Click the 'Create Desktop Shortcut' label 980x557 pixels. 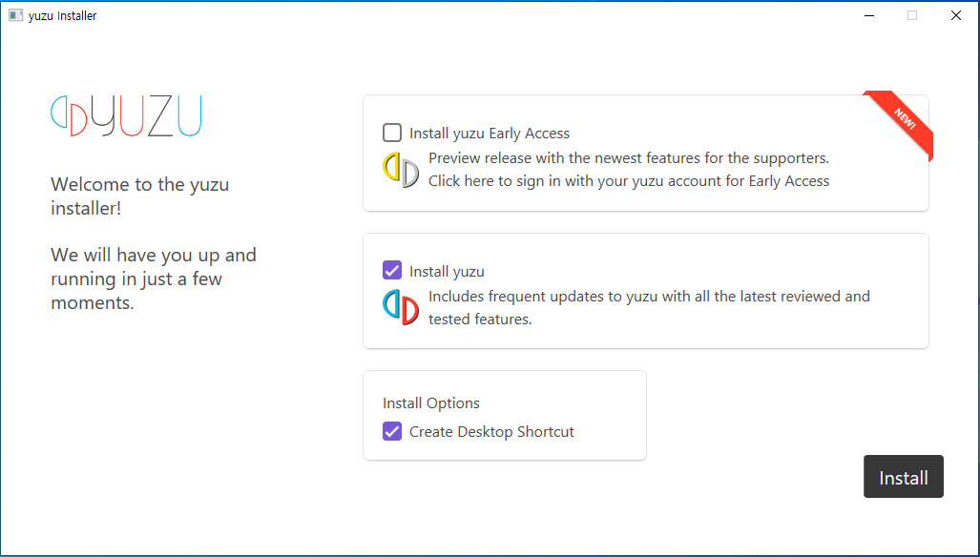[491, 431]
